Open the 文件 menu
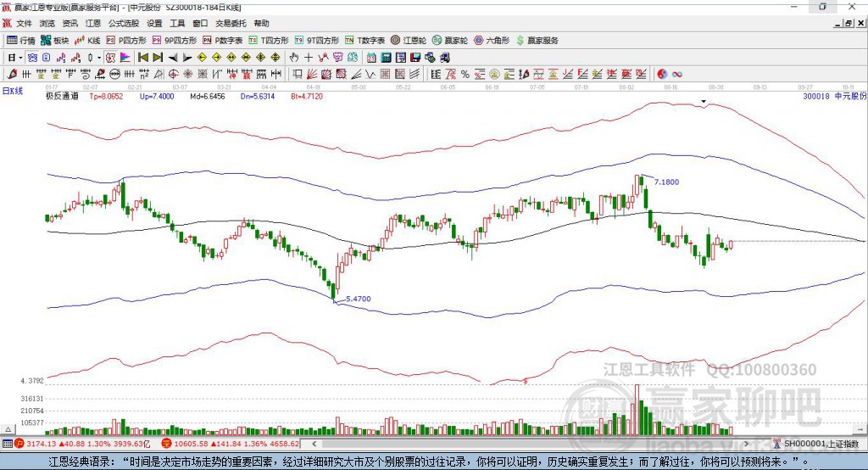Image resolution: width=868 pixels, height=470 pixels. (x=25, y=23)
